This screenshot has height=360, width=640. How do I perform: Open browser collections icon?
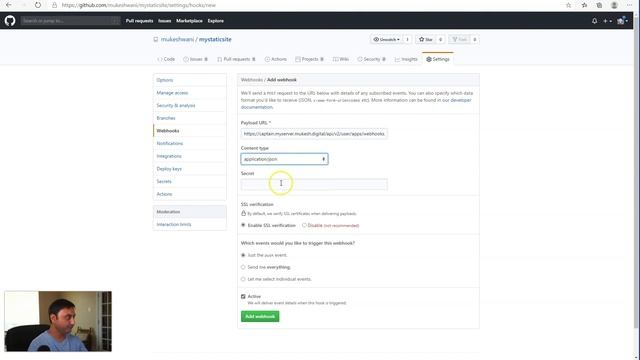click(599, 5)
